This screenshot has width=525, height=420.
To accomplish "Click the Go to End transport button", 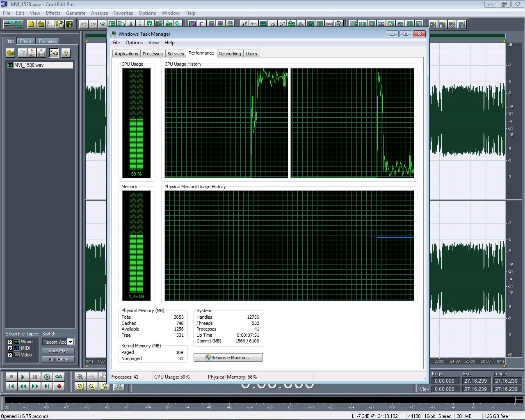I will pos(47,386).
